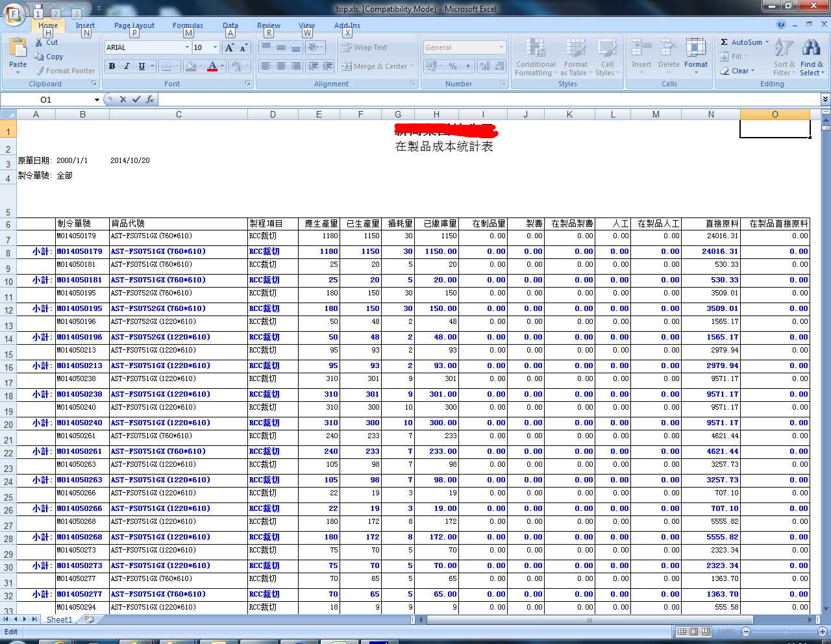Click the Insert cells icon
Screen dimensions: 831x644
click(x=641, y=48)
